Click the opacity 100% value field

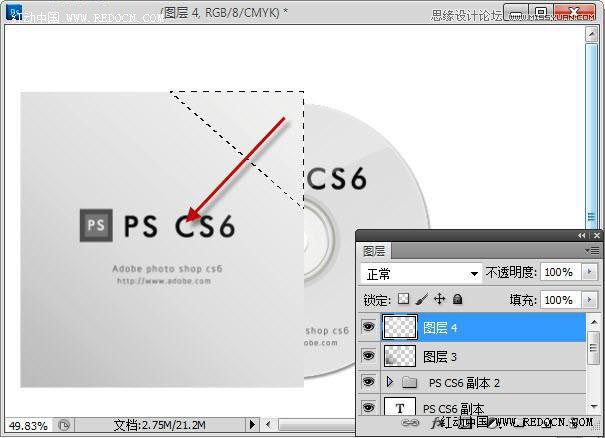(560, 272)
